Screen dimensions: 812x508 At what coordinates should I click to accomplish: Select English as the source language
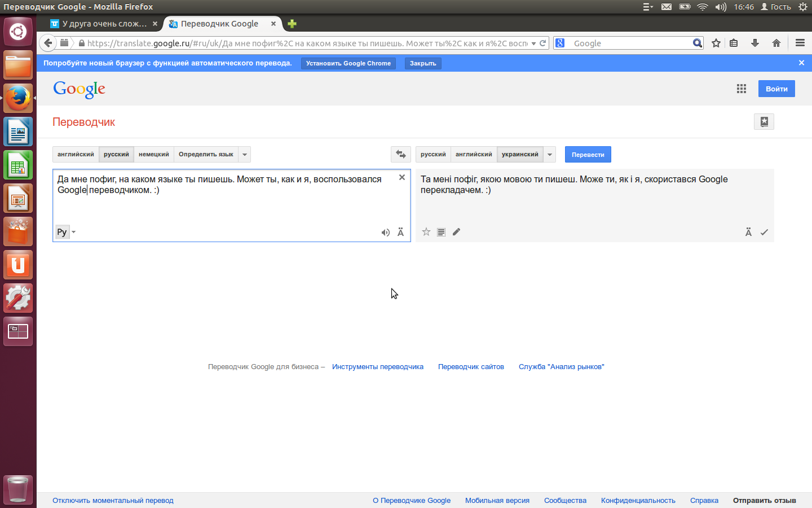tap(76, 154)
